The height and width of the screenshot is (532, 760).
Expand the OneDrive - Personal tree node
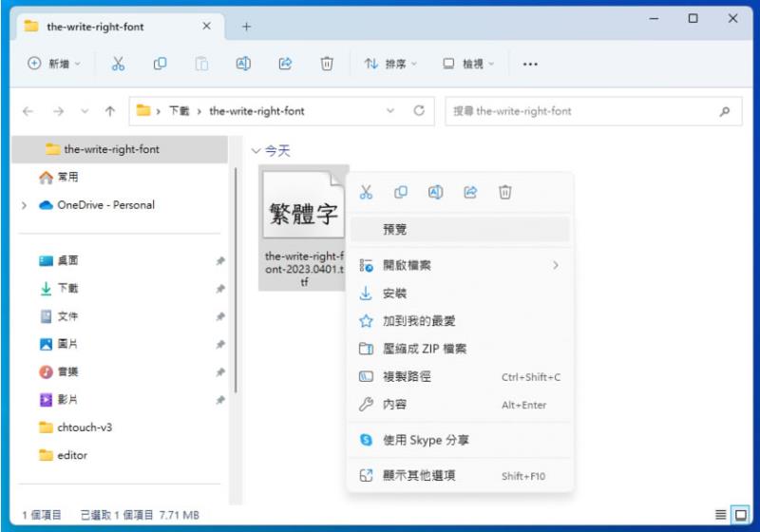coord(25,205)
